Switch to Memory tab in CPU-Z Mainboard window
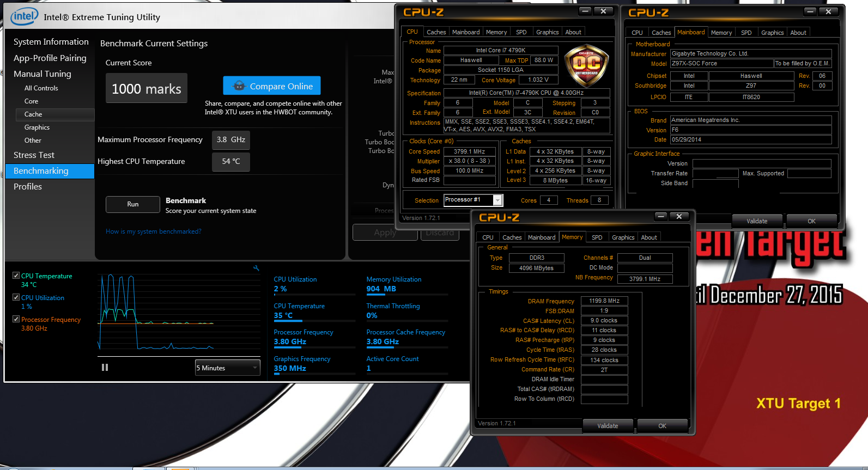This screenshot has width=868, height=470. 721,33
